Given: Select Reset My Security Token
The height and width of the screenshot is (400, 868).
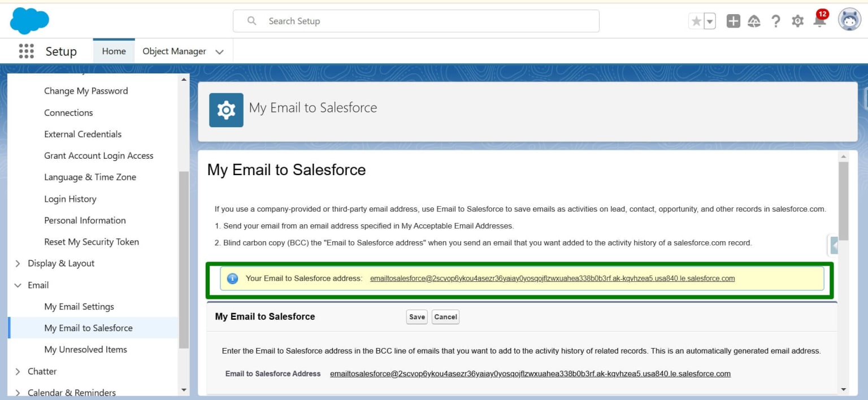Looking at the screenshot, I should [92, 242].
